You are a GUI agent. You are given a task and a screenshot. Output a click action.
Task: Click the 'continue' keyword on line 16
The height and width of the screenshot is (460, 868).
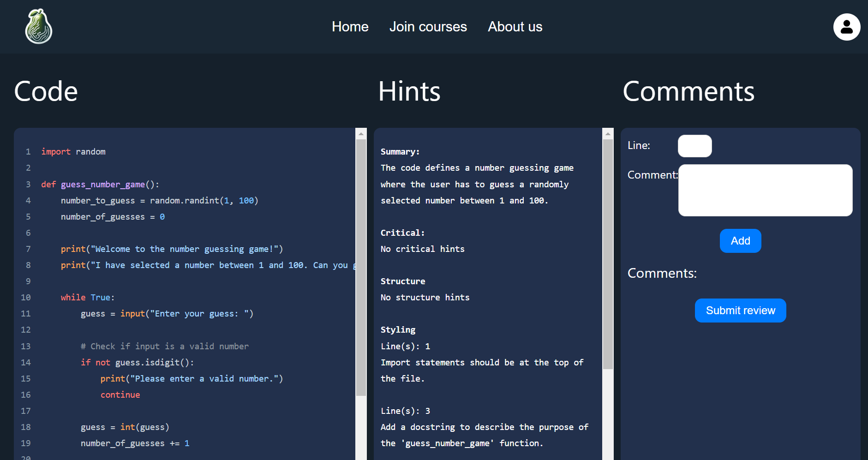pyautogui.click(x=120, y=395)
